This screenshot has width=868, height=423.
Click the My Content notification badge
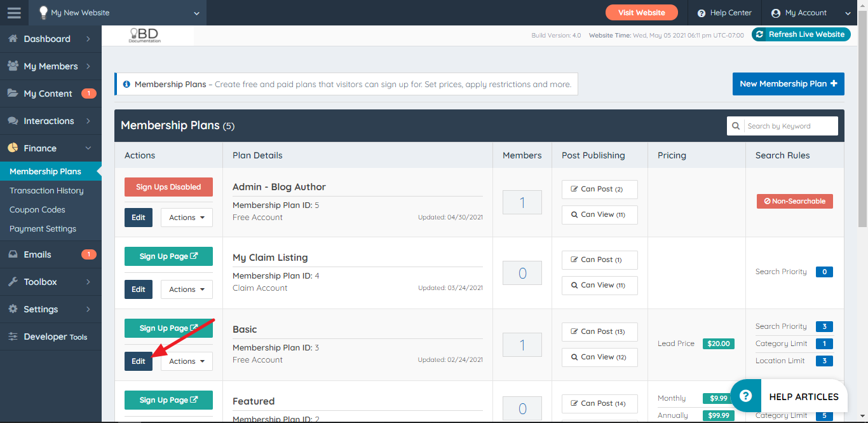coord(88,94)
